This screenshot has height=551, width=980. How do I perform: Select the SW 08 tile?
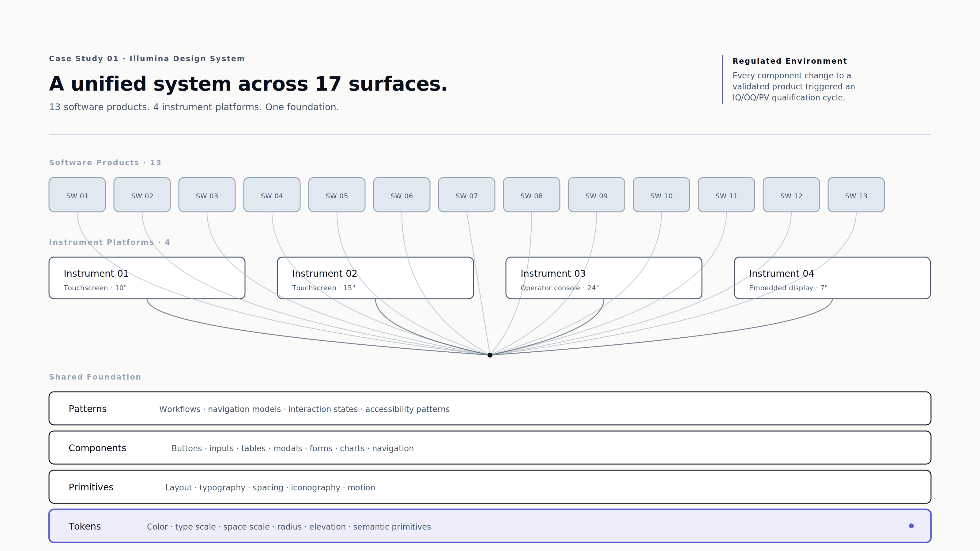click(531, 195)
